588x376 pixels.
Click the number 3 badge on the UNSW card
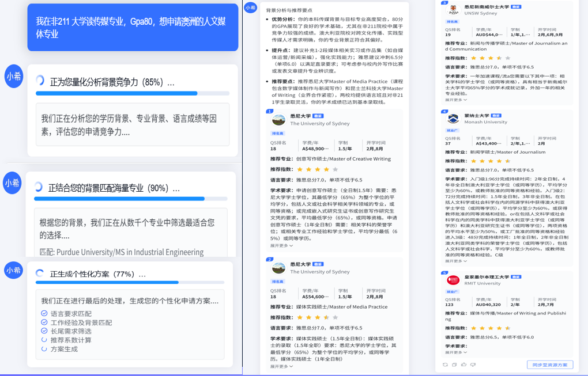tap(445, 3)
